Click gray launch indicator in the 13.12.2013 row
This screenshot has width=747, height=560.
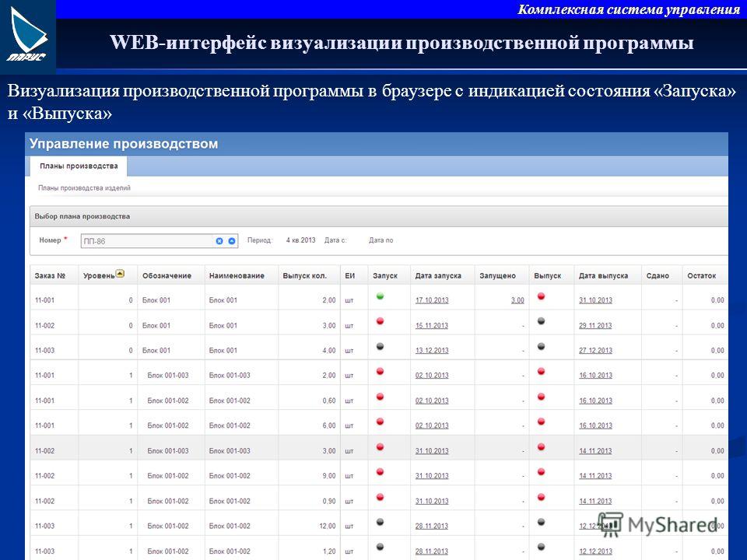point(380,347)
